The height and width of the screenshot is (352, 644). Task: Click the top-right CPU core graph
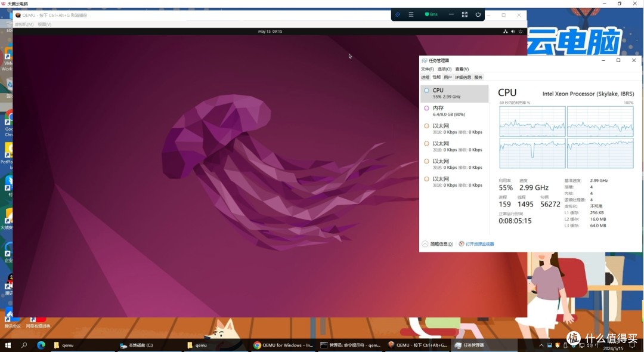[x=600, y=121]
